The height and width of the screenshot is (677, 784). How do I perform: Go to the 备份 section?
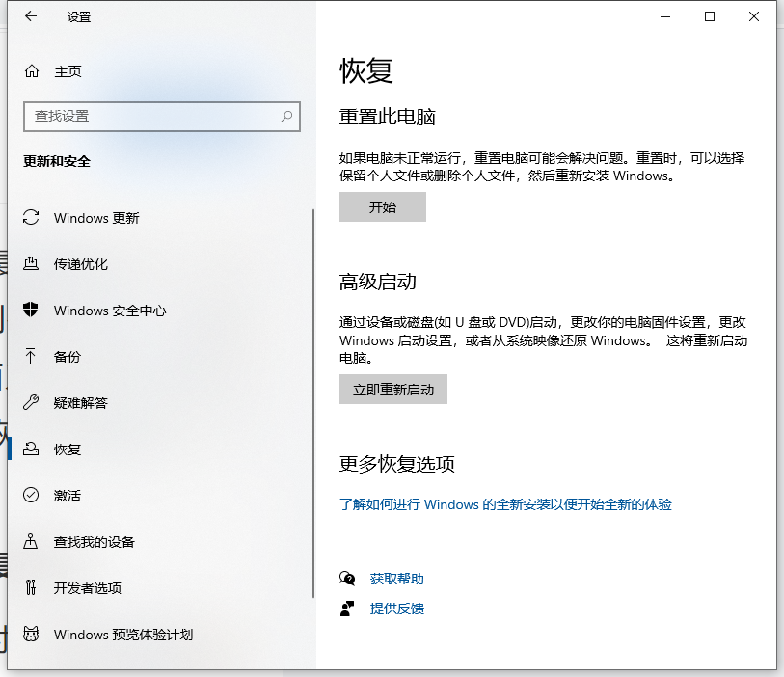70,357
